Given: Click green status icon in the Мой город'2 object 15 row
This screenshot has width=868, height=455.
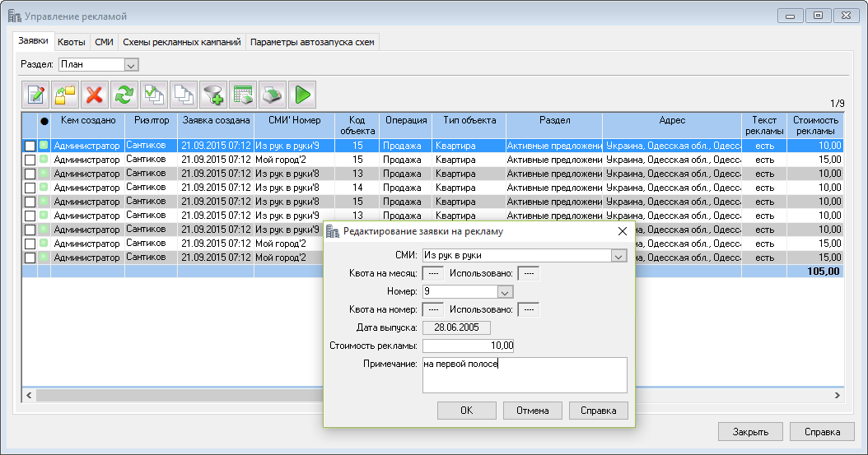Looking at the screenshot, I should (44, 160).
